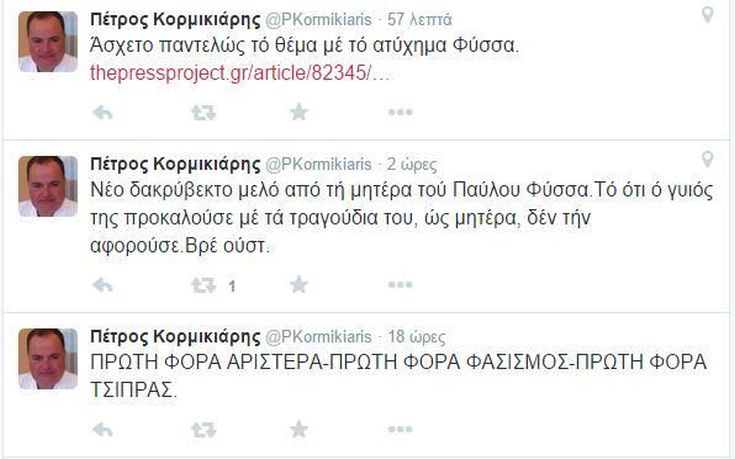Retweet the 57 λεπτά tweet

click(203, 112)
